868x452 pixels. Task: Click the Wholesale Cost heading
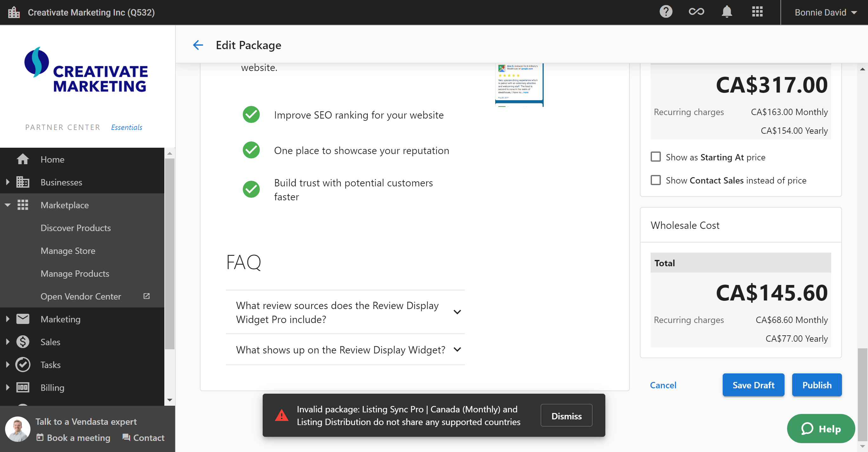click(x=685, y=225)
